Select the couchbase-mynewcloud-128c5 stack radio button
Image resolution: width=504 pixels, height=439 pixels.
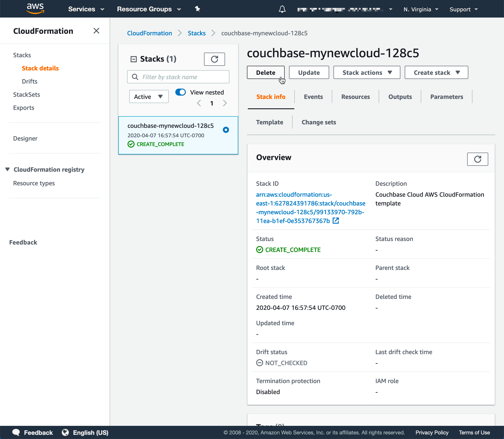pyautogui.click(x=226, y=130)
